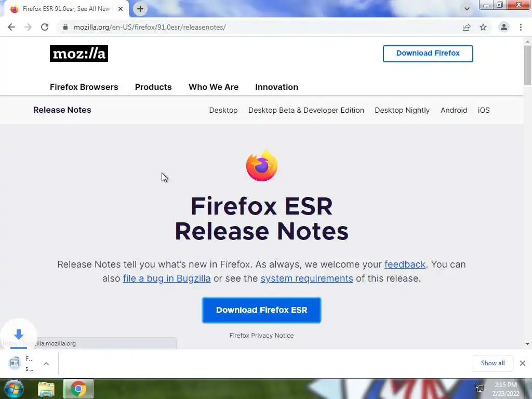Click the Download Firefox button in the header
The width and height of the screenshot is (532, 399).
pos(428,54)
